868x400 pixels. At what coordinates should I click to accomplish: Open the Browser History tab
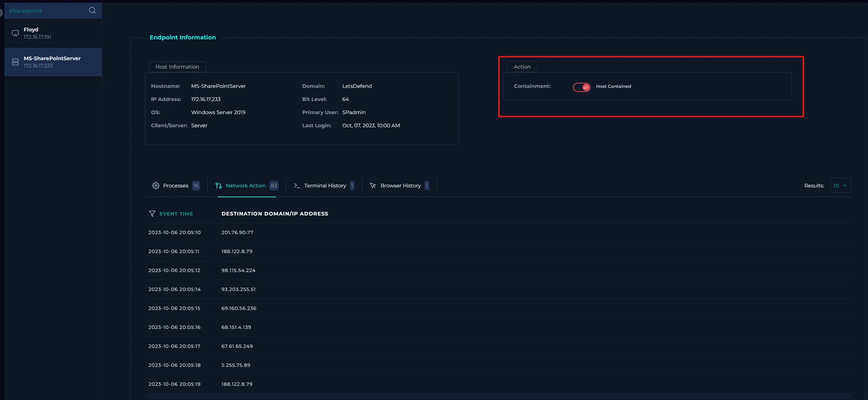tap(400, 186)
